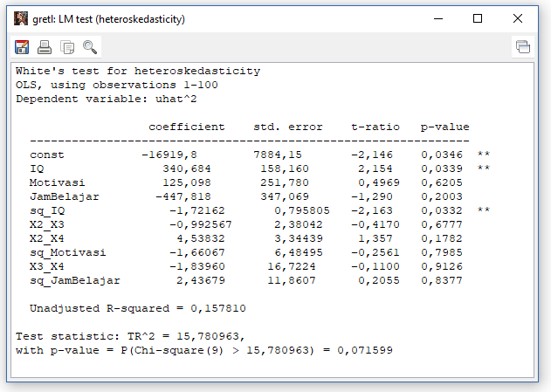Click the 'Test statistic: TR^2' line

(x=131, y=336)
